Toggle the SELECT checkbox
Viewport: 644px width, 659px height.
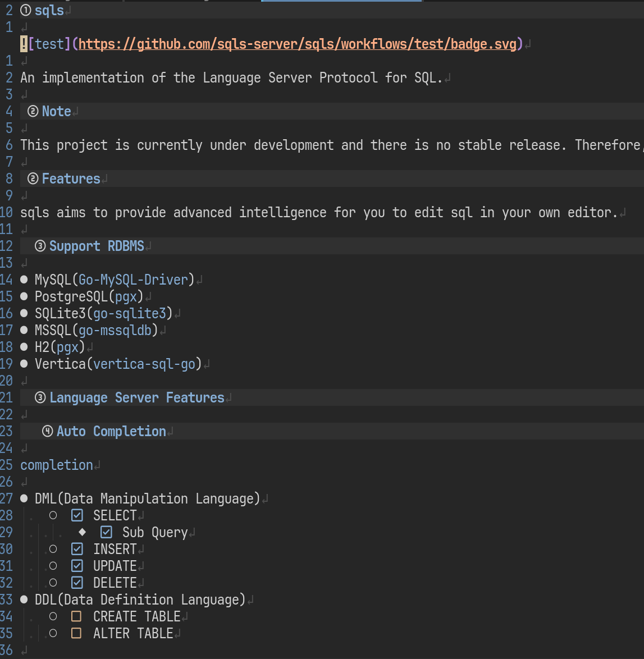click(x=77, y=515)
